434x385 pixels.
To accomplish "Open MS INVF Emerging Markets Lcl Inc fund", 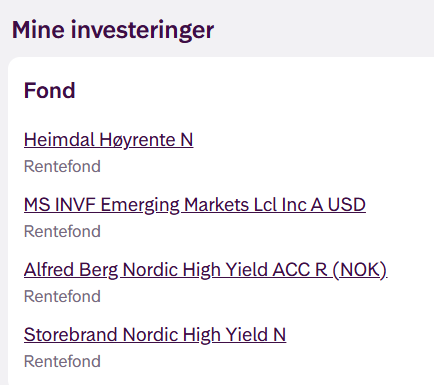I will point(195,205).
